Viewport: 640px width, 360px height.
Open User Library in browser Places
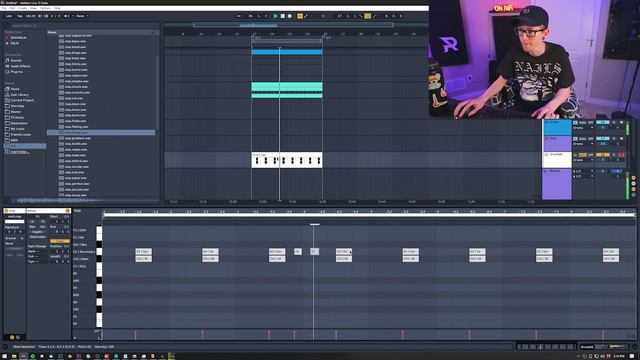click(x=20, y=94)
